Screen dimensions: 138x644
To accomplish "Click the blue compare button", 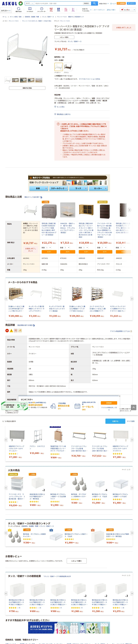I will 115,421.
